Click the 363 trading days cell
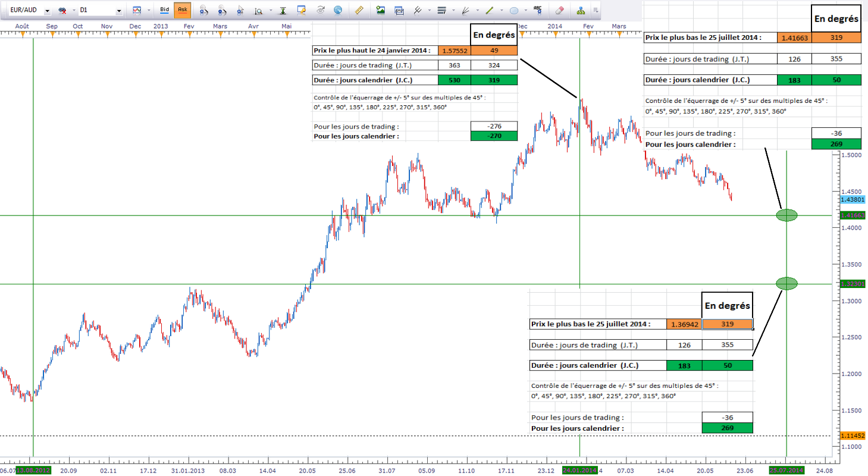The height and width of the screenshot is (476, 868). tap(454, 65)
